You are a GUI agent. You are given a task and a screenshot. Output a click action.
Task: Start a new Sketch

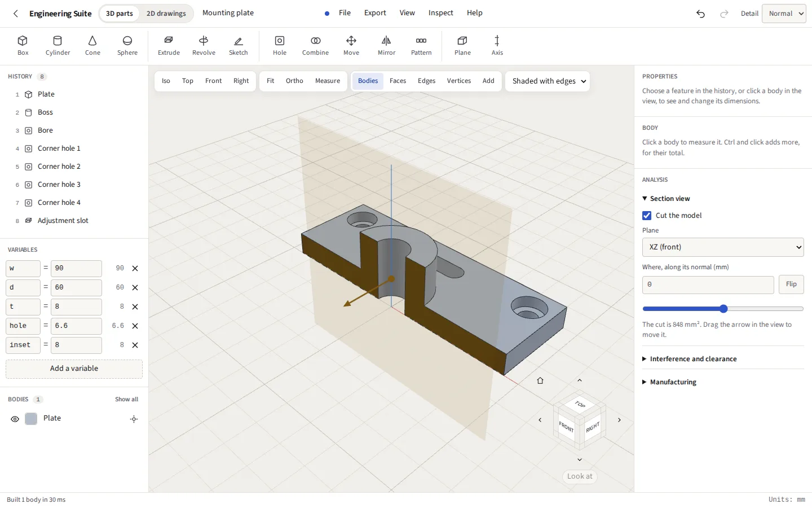click(239, 46)
